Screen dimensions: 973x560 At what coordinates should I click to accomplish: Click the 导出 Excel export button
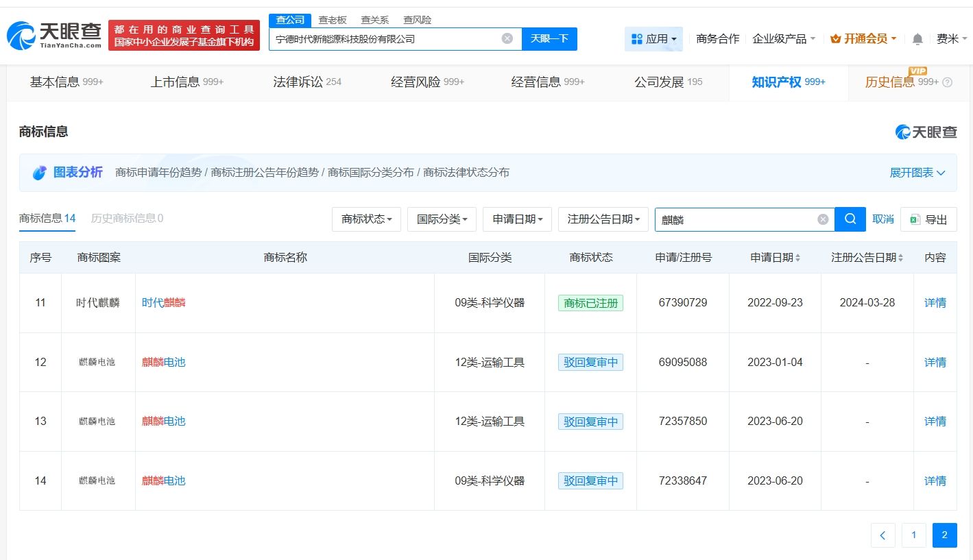click(x=928, y=219)
